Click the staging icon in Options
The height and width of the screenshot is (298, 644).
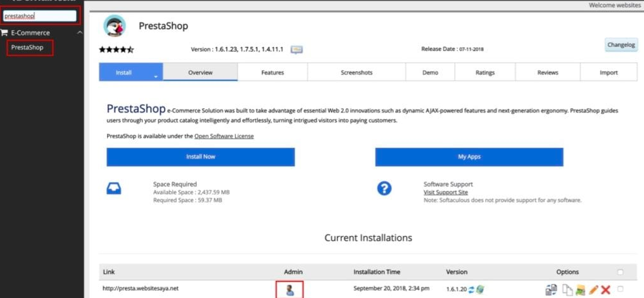click(x=551, y=290)
